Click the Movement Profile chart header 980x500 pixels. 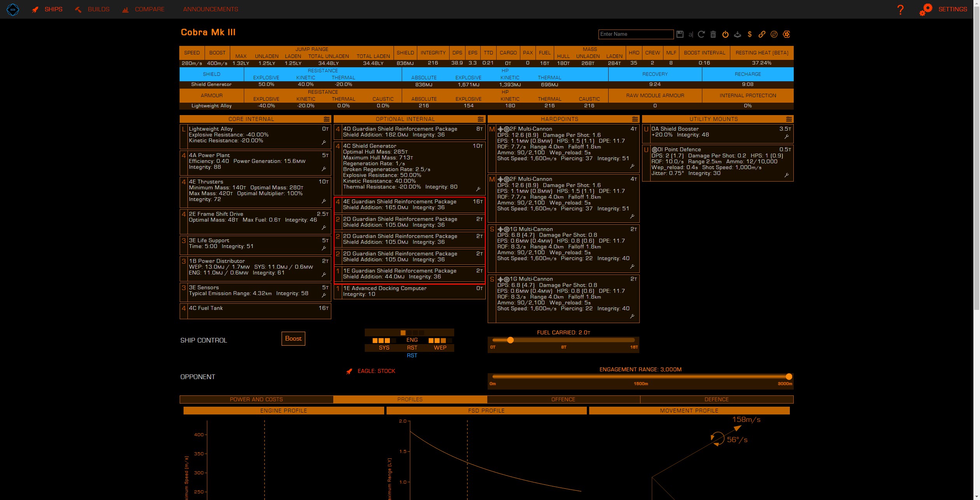(689, 411)
